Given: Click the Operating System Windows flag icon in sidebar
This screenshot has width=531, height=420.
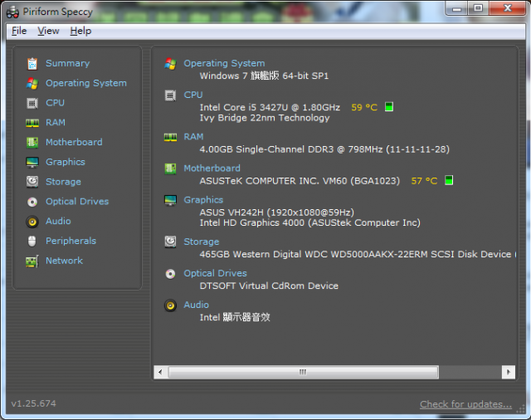Looking at the screenshot, I should pyautogui.click(x=32, y=83).
